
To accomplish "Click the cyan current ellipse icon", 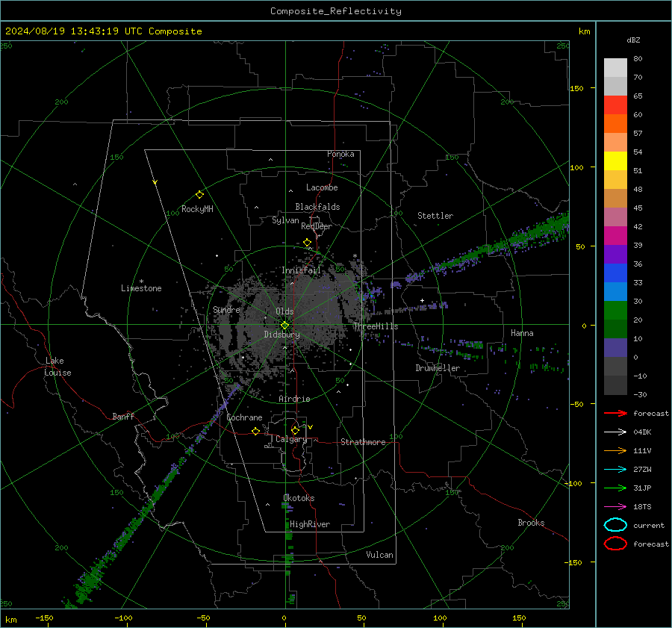I will coord(615,525).
